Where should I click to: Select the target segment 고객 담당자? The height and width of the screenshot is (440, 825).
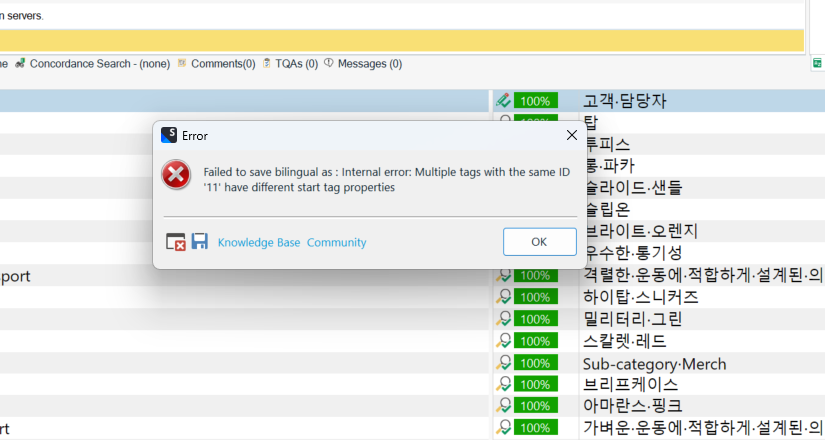(625, 101)
